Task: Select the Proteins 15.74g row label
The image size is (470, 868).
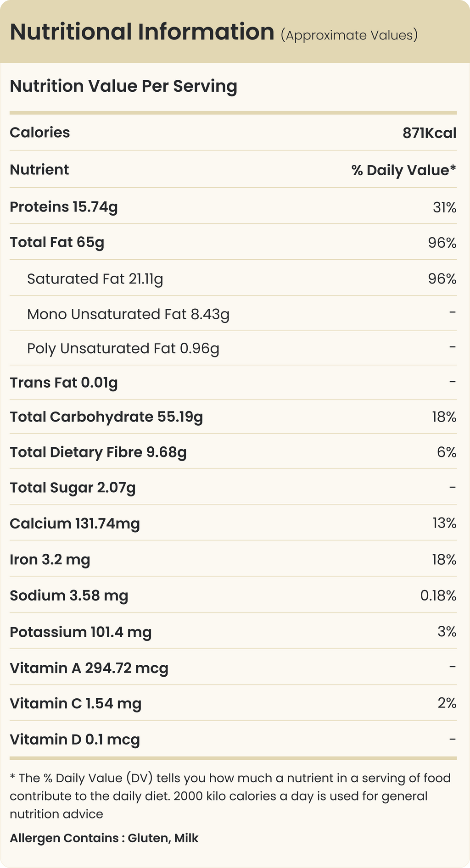Action: tap(64, 207)
